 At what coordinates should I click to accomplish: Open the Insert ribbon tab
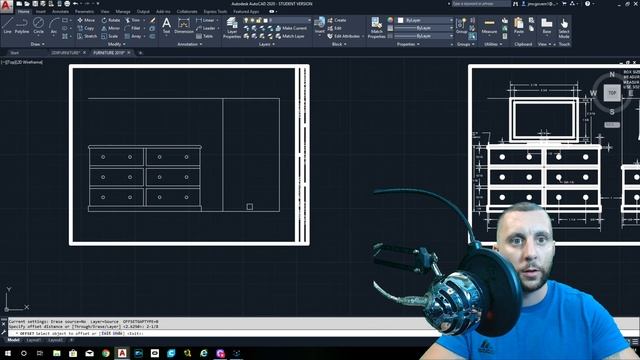tap(41, 12)
